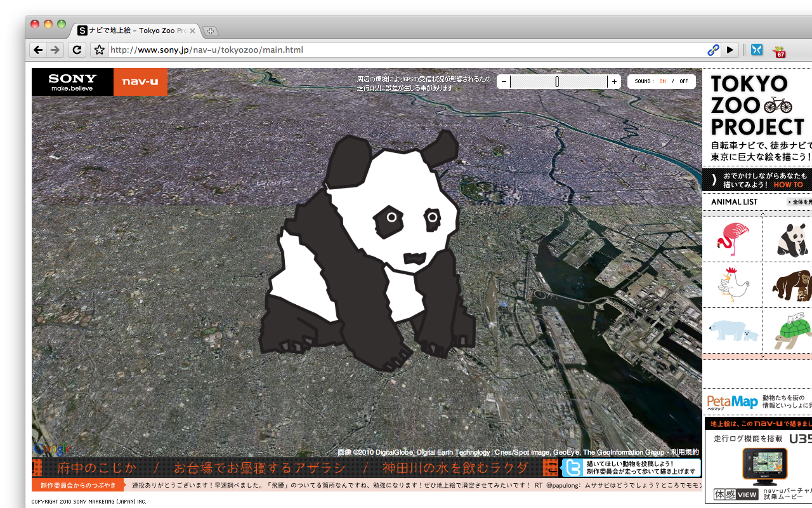Open a new tab with the plus tab button
The height and width of the screenshot is (508, 812).
point(211,31)
